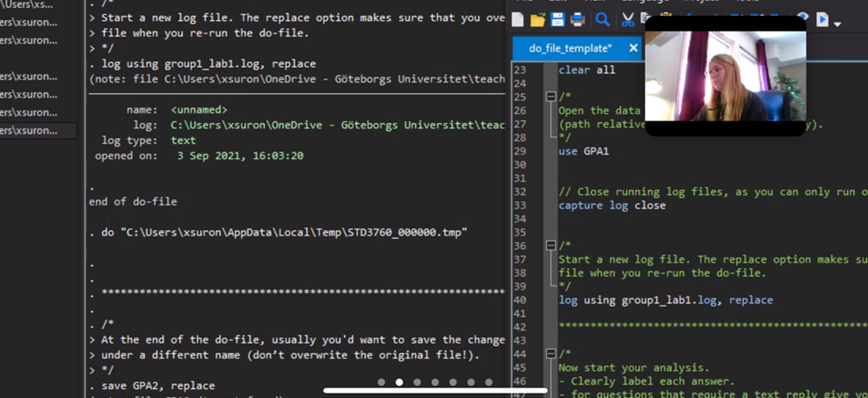This screenshot has height=398, width=868.
Task: Collapse the comment block at line 25
Action: point(551,97)
